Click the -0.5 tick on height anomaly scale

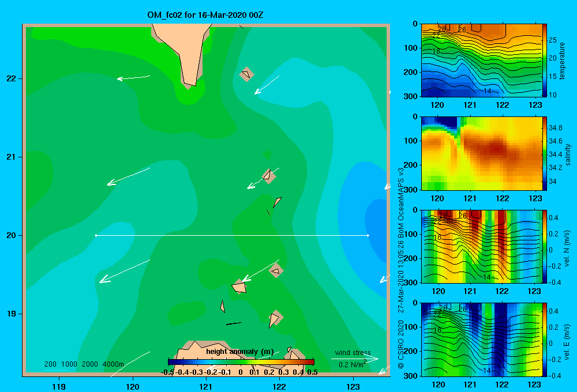click(x=168, y=372)
